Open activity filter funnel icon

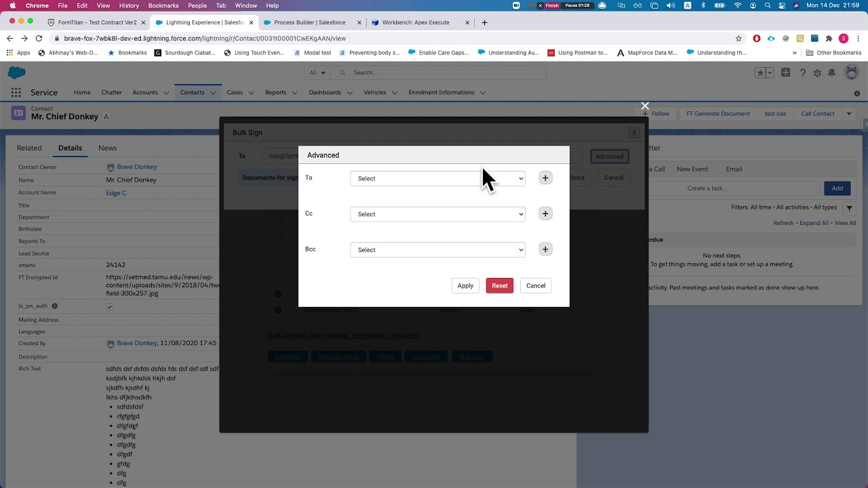(849, 207)
